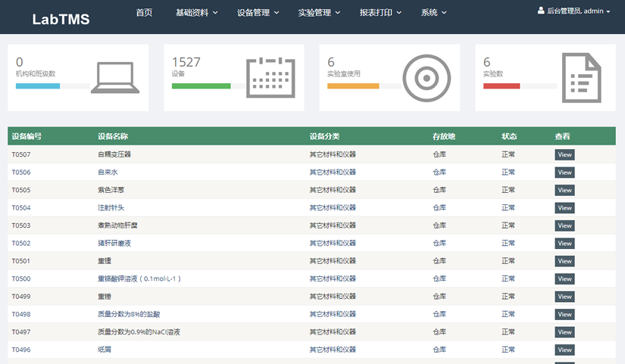Click device number T0496

click(21, 350)
